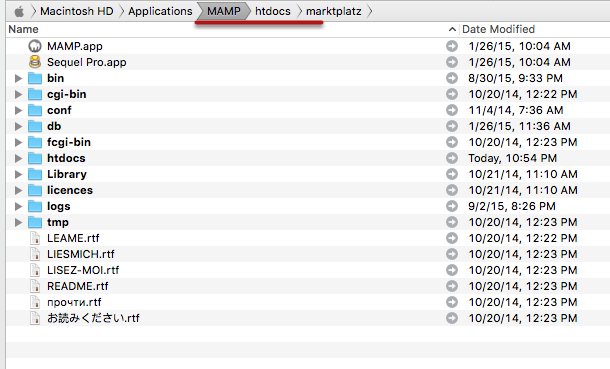Click the Sequel Pro.app icon
Screen dimensions: 610x369
[35, 62]
